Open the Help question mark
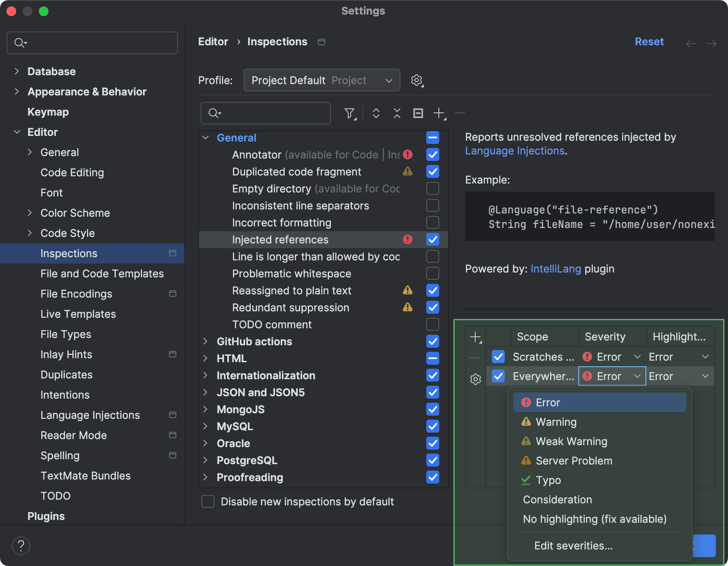This screenshot has height=566, width=728. (x=21, y=545)
